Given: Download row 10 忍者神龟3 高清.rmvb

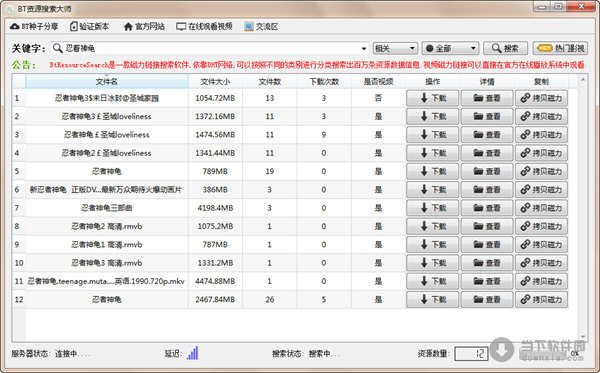Looking at the screenshot, I should tap(432, 263).
